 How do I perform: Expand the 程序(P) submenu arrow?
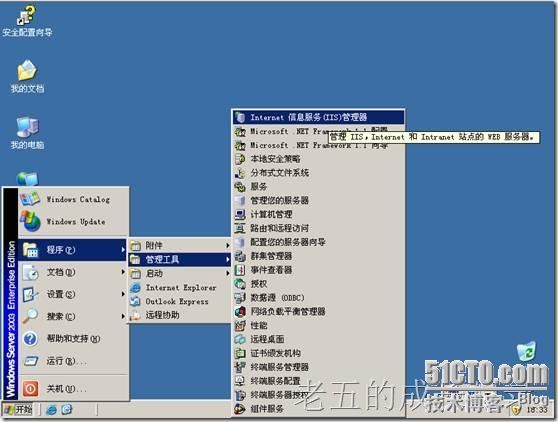(123, 250)
